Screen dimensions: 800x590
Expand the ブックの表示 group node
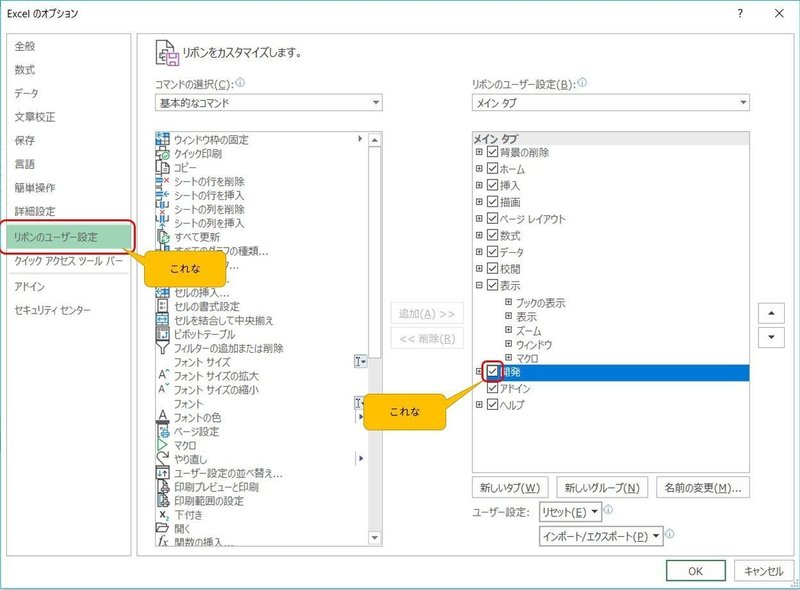(509, 302)
